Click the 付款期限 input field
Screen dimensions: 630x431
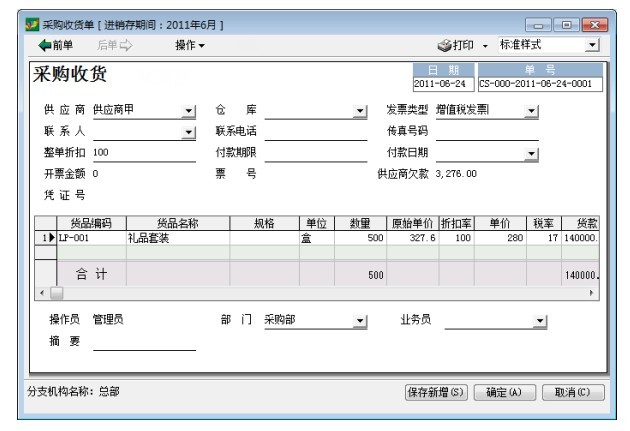tap(316, 153)
